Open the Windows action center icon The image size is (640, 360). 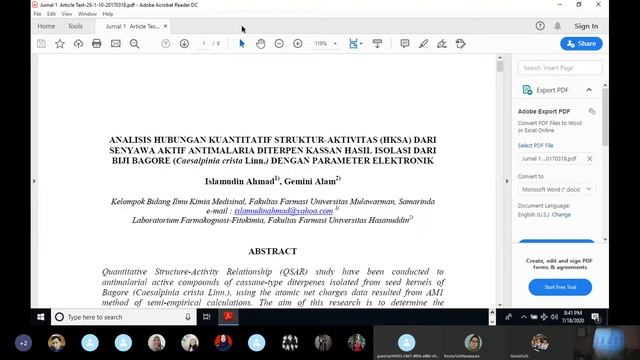point(596,317)
